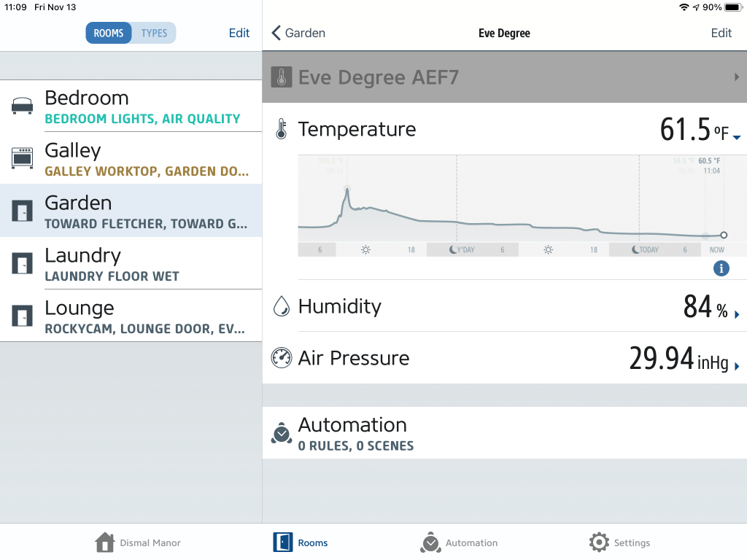The width and height of the screenshot is (747, 560).
Task: Open temperature unit dropdown arrow
Action: [737, 137]
